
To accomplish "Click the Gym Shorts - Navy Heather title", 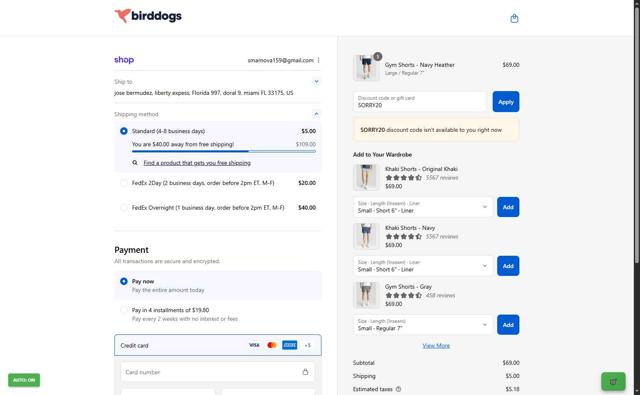I will coord(420,64).
